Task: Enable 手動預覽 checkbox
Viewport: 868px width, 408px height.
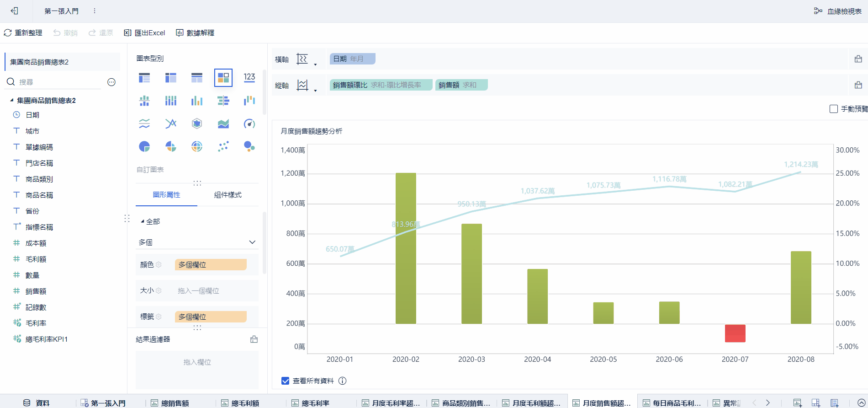Action: [x=834, y=109]
